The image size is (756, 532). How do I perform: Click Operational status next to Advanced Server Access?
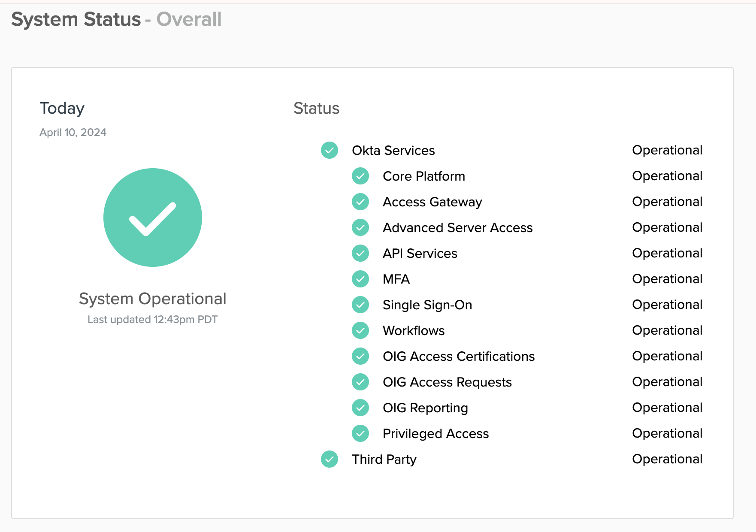tap(667, 228)
